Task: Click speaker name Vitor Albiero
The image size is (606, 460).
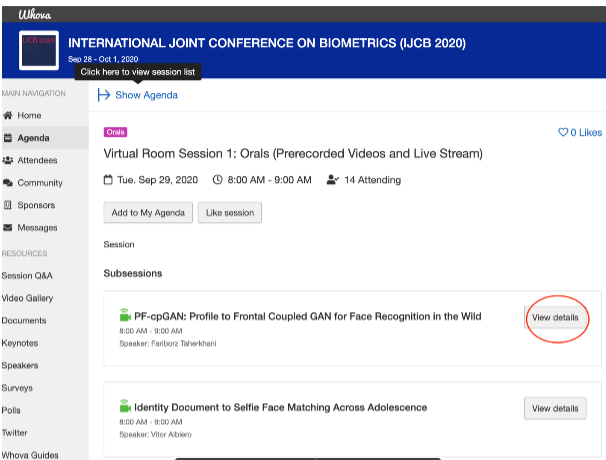Action: pos(171,434)
